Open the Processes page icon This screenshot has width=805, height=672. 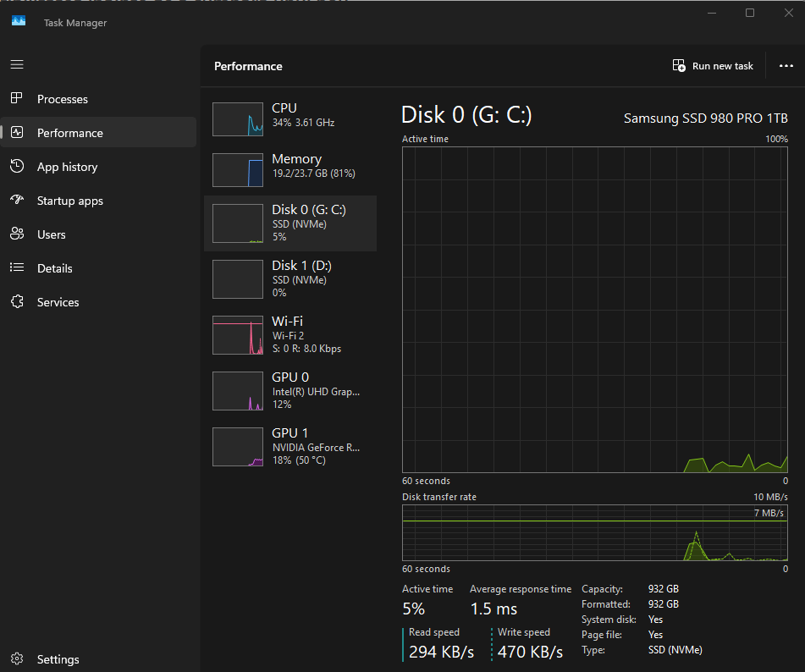click(x=17, y=99)
